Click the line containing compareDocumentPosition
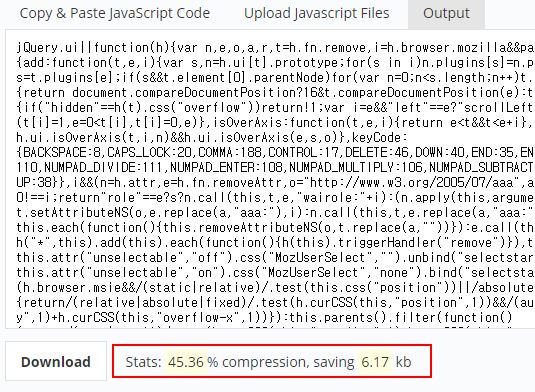 [x=275, y=93]
